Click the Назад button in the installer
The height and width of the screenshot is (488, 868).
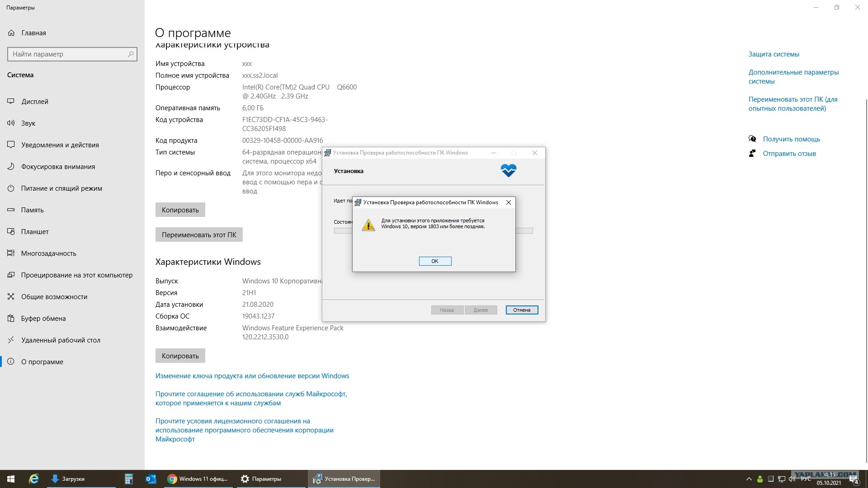click(x=447, y=310)
